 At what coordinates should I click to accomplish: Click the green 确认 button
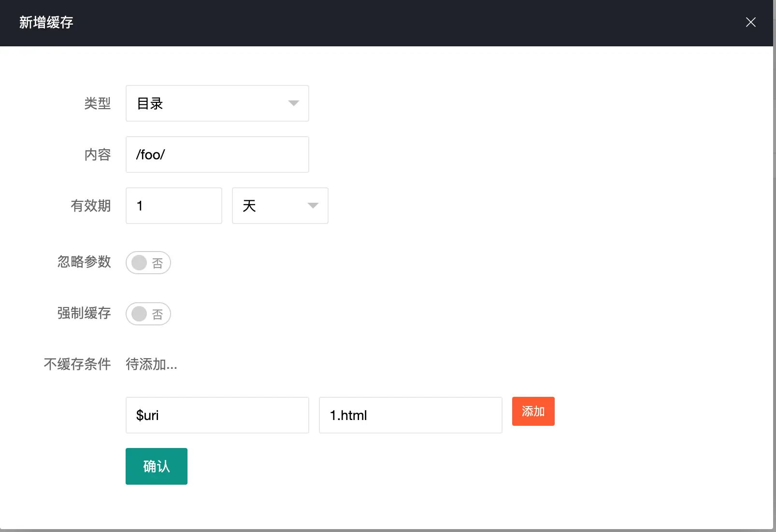[x=156, y=466]
